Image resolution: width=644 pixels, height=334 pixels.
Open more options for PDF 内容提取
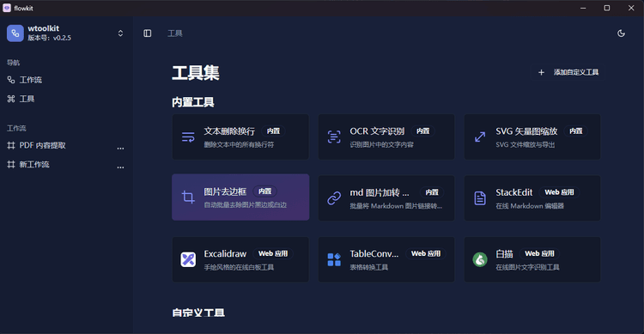point(120,148)
